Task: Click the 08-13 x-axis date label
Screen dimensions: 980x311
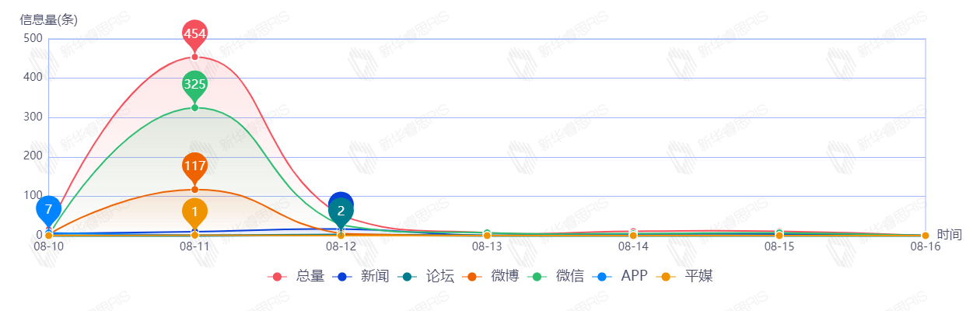Action: coord(487,246)
